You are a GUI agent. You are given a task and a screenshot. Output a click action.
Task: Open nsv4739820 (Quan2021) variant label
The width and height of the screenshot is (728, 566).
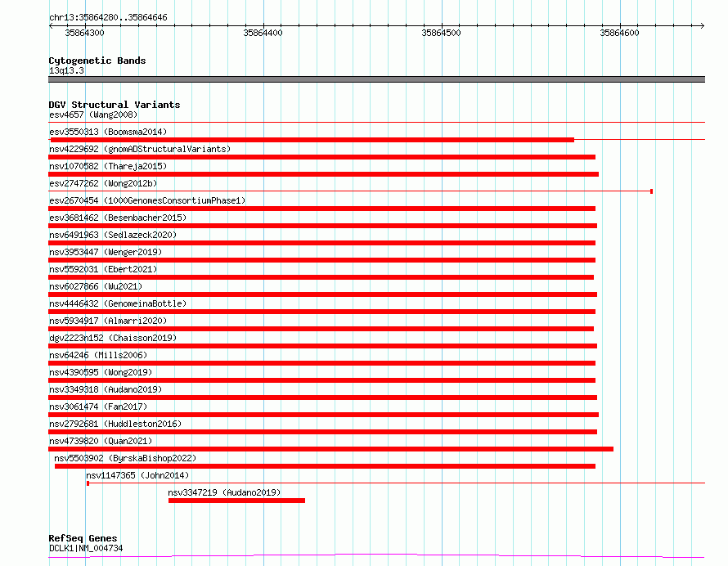tap(101, 441)
